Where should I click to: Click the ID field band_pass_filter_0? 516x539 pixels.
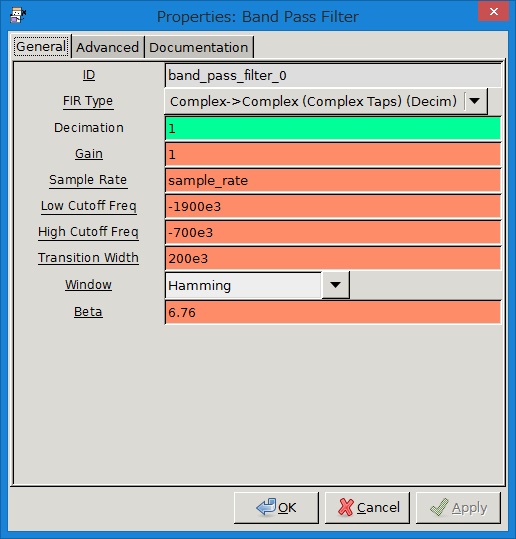click(x=333, y=75)
